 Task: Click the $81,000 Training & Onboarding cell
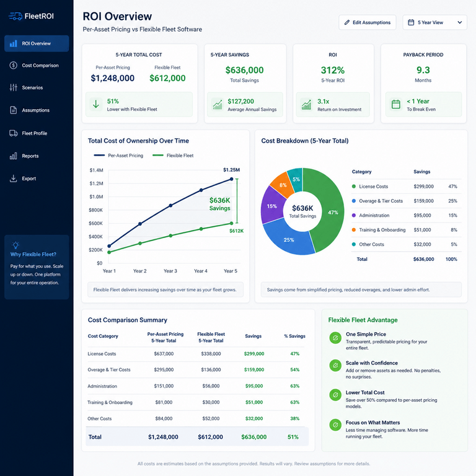pyautogui.click(x=164, y=402)
